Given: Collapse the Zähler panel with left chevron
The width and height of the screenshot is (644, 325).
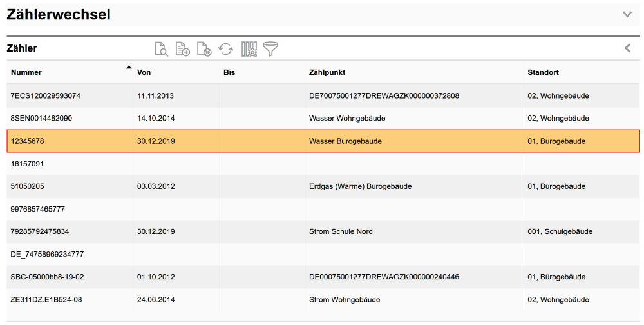Looking at the screenshot, I should click(x=627, y=48).
